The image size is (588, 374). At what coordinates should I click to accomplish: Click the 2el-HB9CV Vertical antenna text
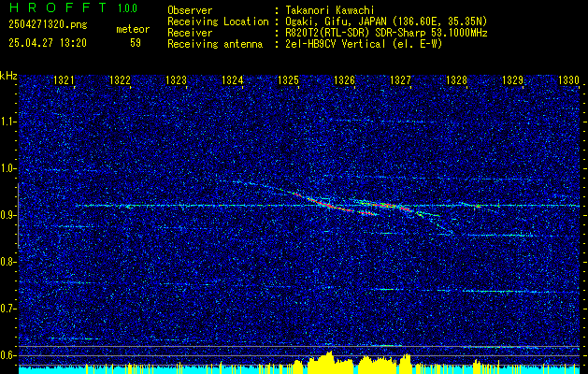tap(364, 44)
